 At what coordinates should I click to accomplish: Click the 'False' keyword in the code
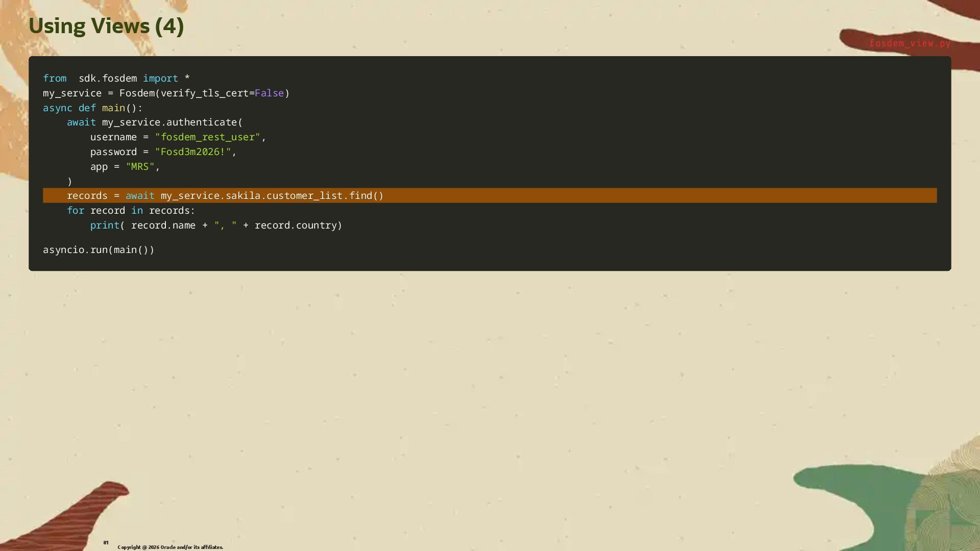[x=269, y=93]
